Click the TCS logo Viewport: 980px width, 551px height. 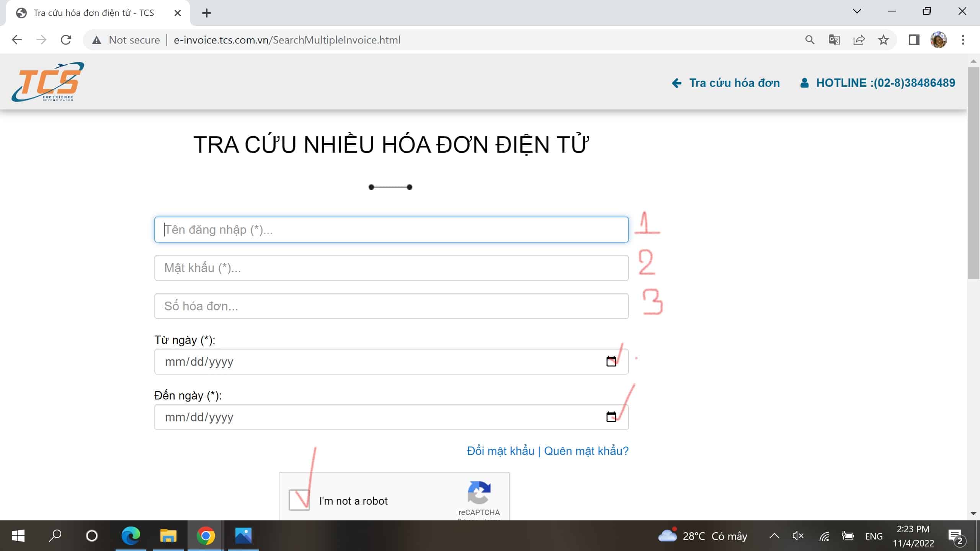(x=48, y=82)
